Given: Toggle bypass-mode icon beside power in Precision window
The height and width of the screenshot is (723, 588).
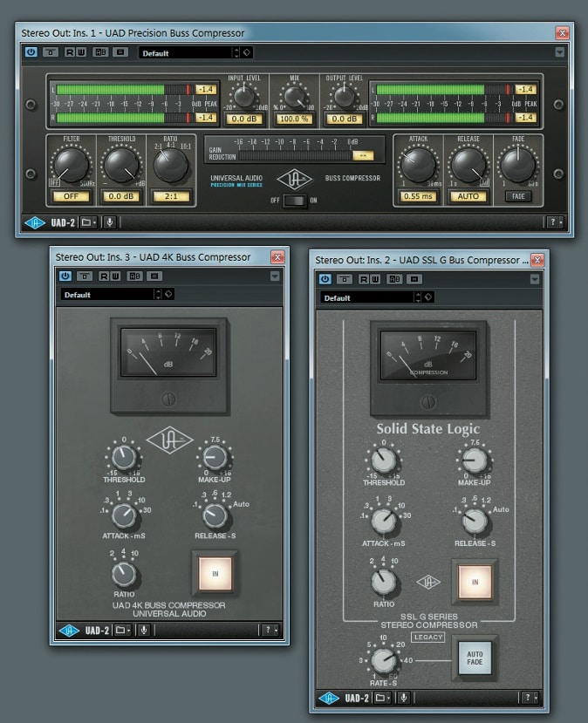Looking at the screenshot, I should pyautogui.click(x=51, y=52).
